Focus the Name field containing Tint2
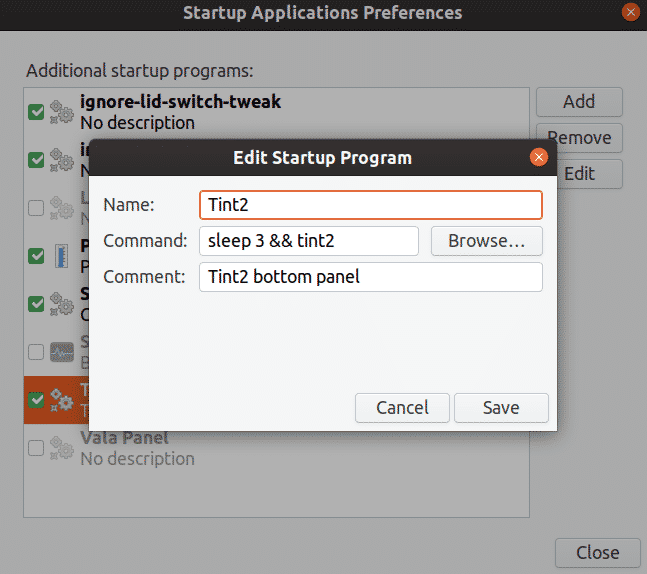Screen dimensions: 647x574 [371, 205]
